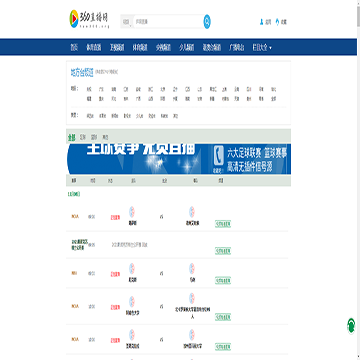Click the 360直播网 logo
Viewport: 360px width, 360px height.
(89, 19)
